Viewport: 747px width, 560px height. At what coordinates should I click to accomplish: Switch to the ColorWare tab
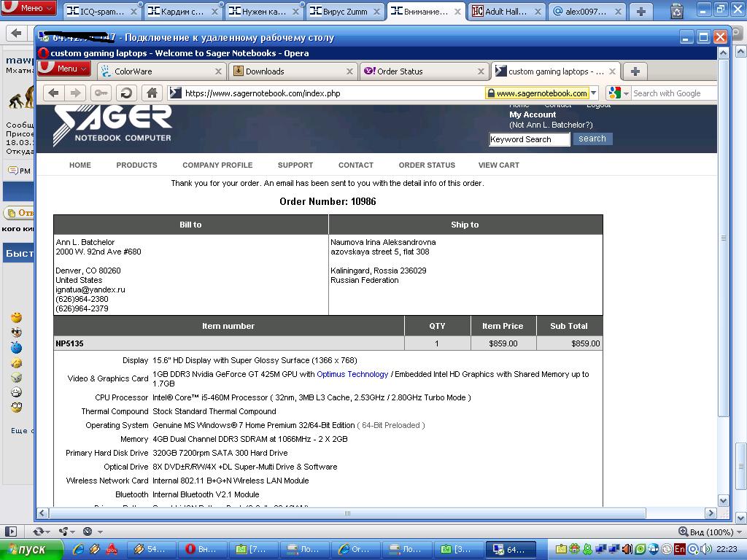(162, 71)
